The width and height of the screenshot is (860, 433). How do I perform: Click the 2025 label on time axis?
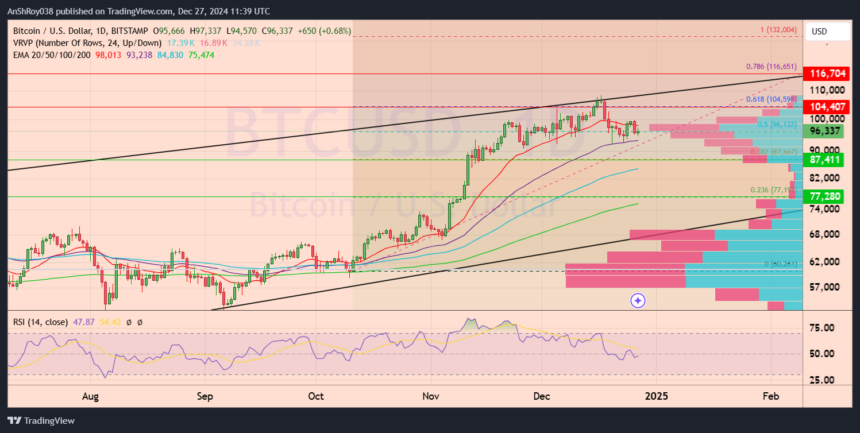[656, 396]
